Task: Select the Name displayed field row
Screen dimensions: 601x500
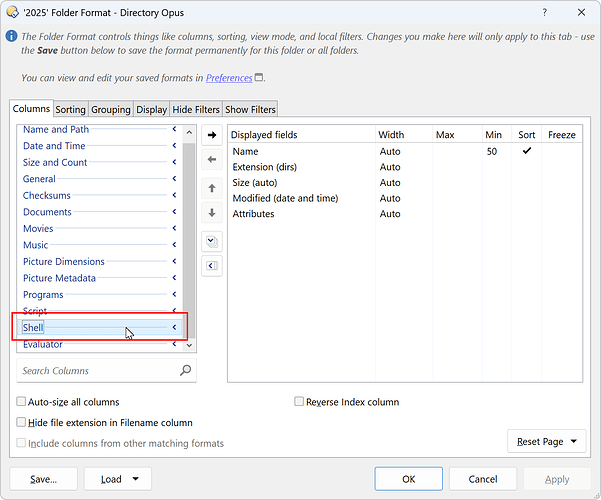Action: pyautogui.click(x=405, y=151)
